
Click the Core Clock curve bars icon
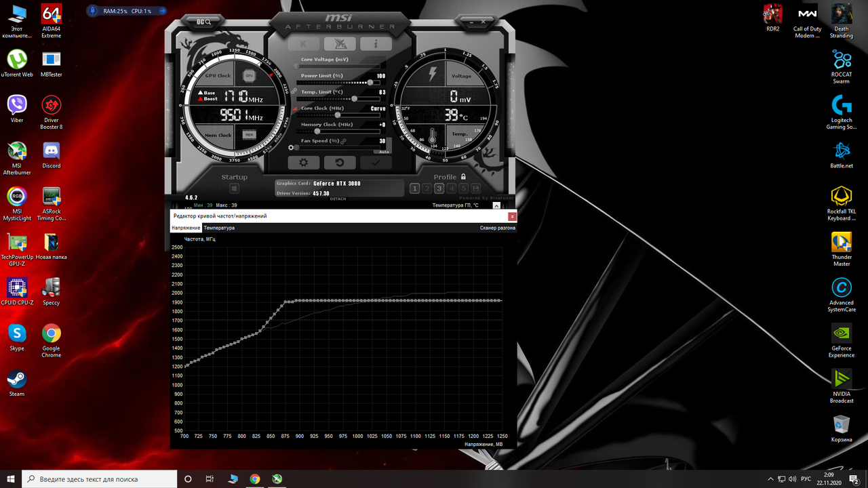pos(295,108)
